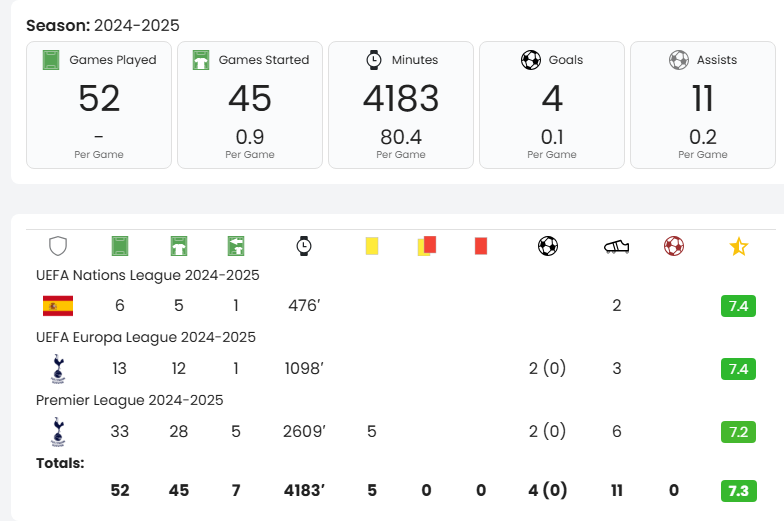This screenshot has width=784, height=521.
Task: Click the Spain flag icon
Action: coord(57,305)
